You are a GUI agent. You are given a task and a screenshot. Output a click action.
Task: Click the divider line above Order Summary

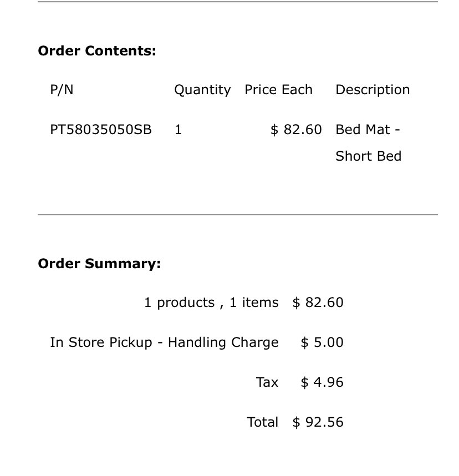click(x=238, y=214)
